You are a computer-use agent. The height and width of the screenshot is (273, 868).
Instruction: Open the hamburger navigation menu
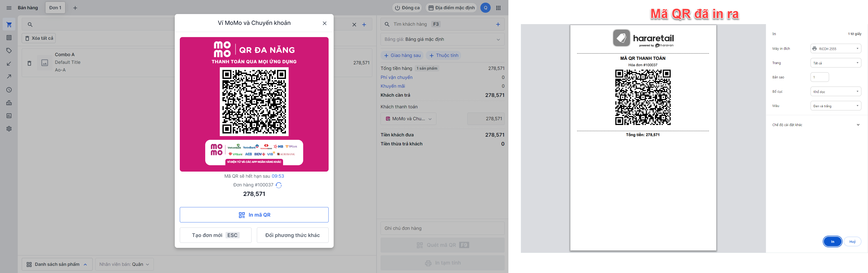pos(9,8)
